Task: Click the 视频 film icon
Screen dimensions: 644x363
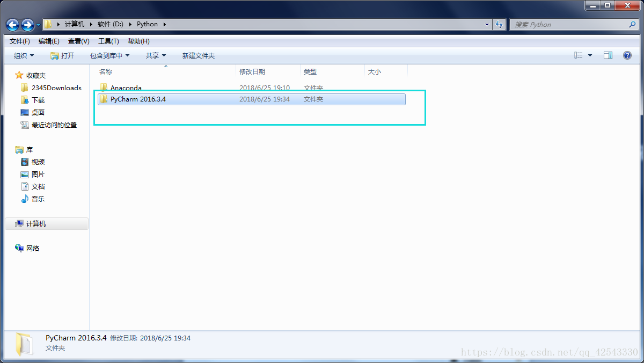Action: (x=25, y=162)
